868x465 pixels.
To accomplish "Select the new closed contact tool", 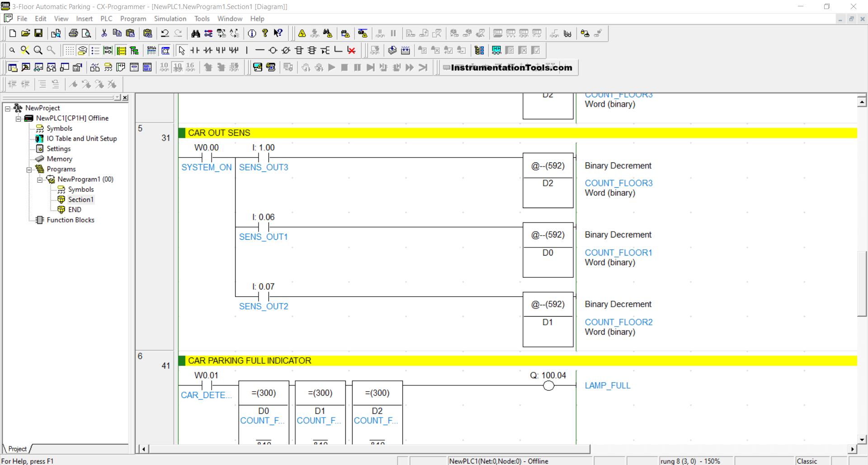I will coord(208,51).
